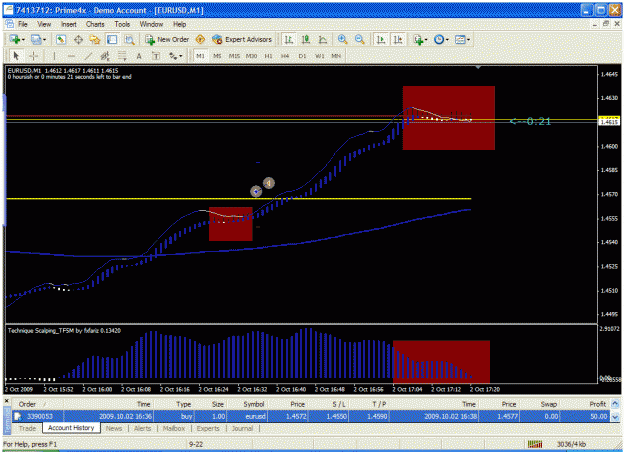Draw a vertical line on the chart
Viewport: 625px width, 452px height.
(x=54, y=56)
